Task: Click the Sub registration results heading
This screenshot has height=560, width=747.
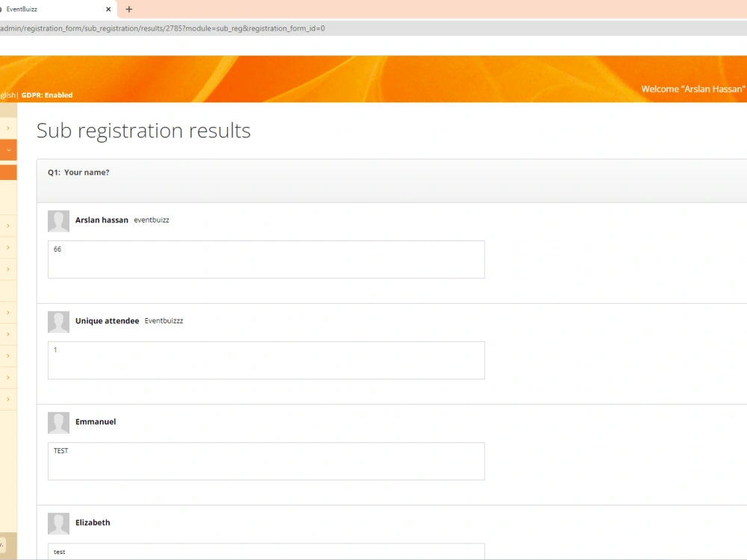Action: 143,131
